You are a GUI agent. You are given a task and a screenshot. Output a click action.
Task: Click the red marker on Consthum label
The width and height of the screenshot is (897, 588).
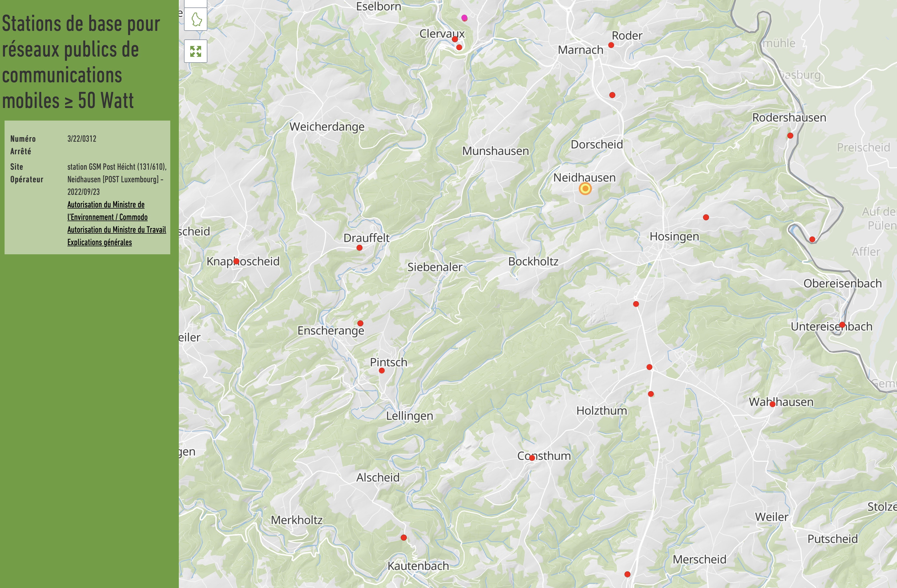pos(532,458)
